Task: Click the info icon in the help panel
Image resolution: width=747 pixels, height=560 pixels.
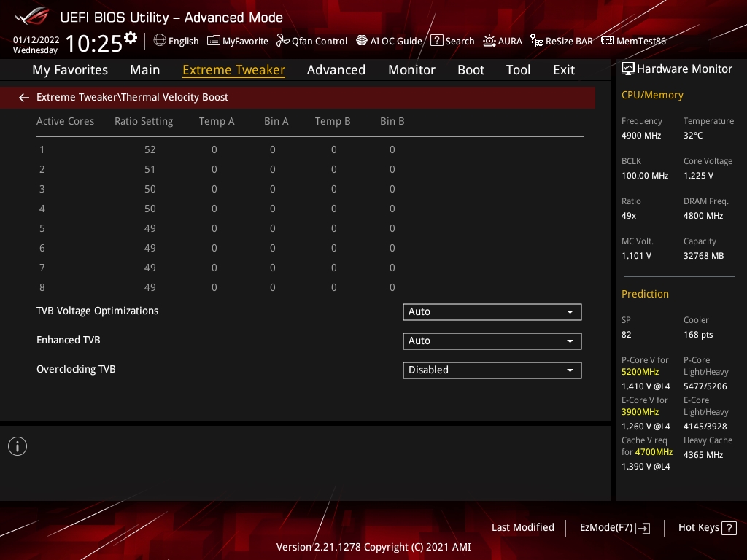Action: 18,446
